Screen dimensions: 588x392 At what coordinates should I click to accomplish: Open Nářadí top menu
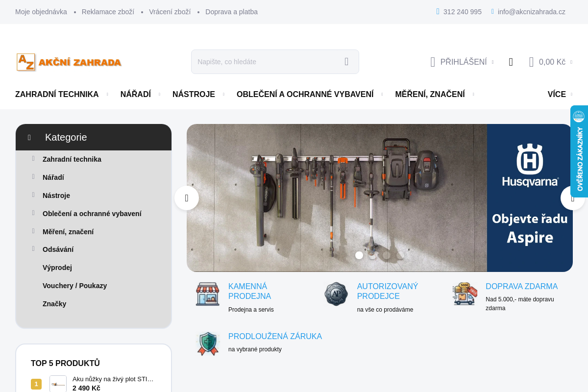pos(136,95)
